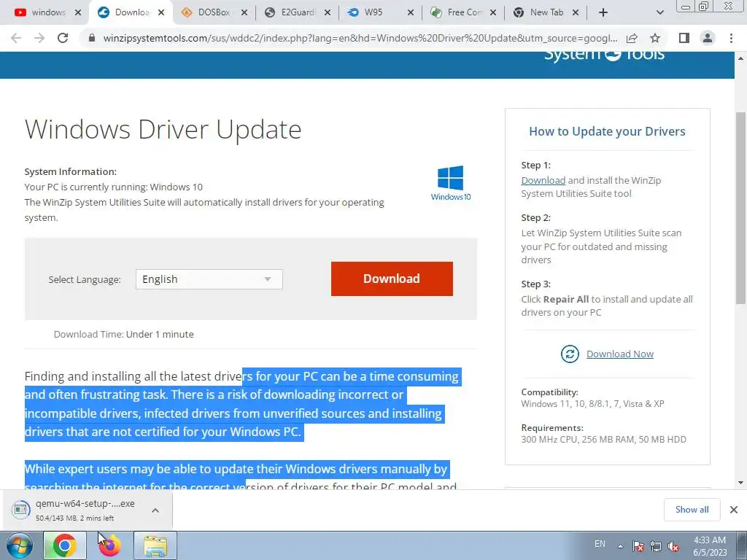Open the Windows Start menu
Viewport: 747px width, 560px height.
pyautogui.click(x=20, y=545)
